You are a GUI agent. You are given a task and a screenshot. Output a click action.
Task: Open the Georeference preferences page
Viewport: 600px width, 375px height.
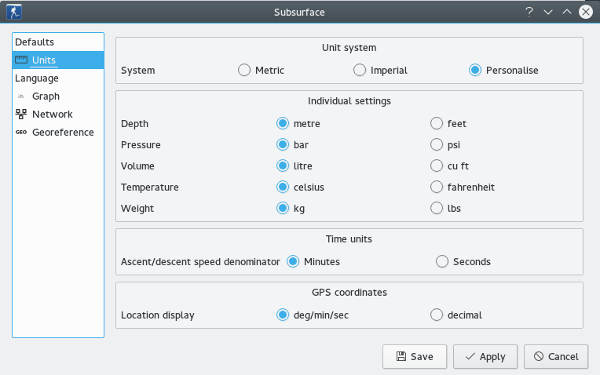(x=58, y=132)
